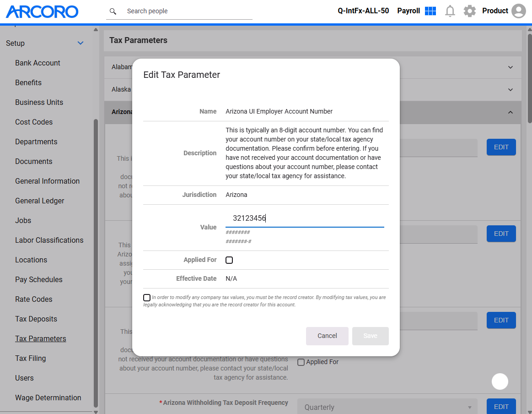Select Tax Parameters link
The image size is (532, 414).
pyautogui.click(x=41, y=338)
